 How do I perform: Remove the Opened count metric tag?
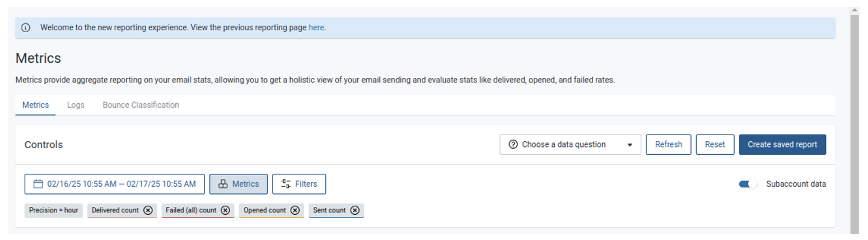point(295,210)
